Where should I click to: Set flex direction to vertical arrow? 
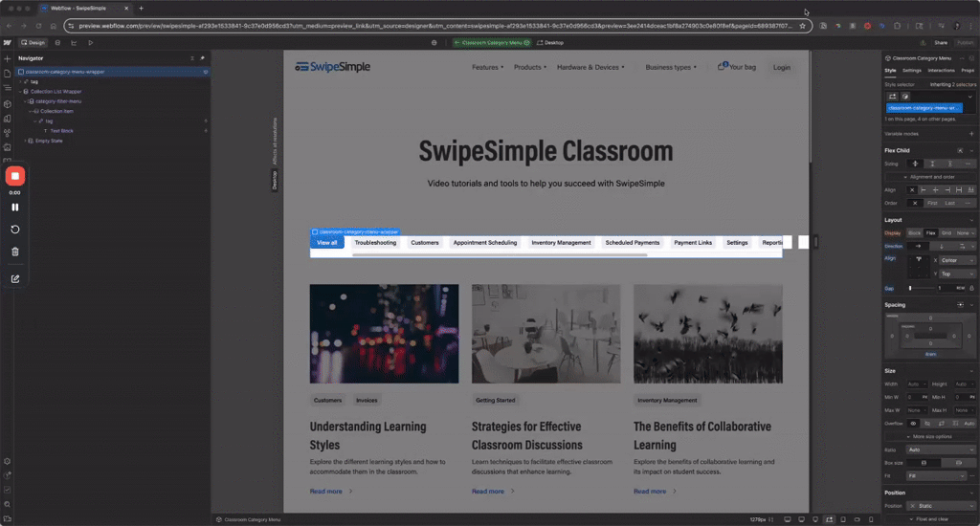pyautogui.click(x=942, y=246)
